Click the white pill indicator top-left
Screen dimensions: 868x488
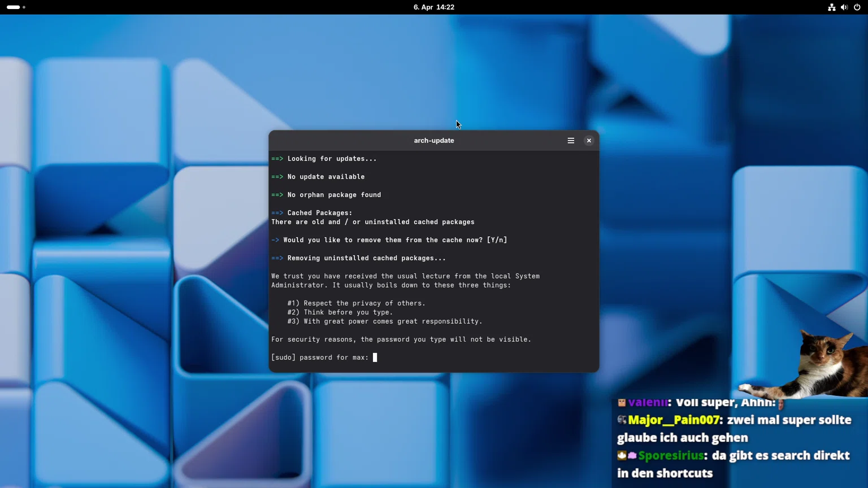click(12, 7)
